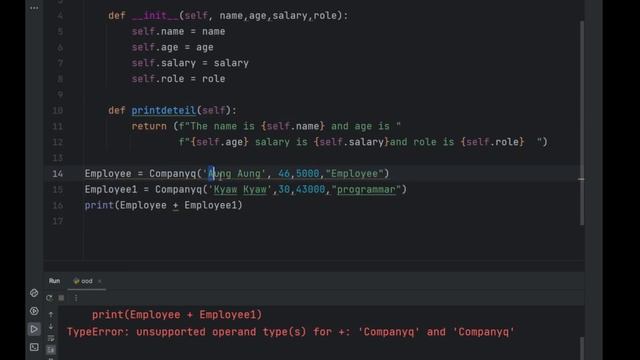Click line number 14 in the gutter
The height and width of the screenshot is (360, 640).
point(58,173)
